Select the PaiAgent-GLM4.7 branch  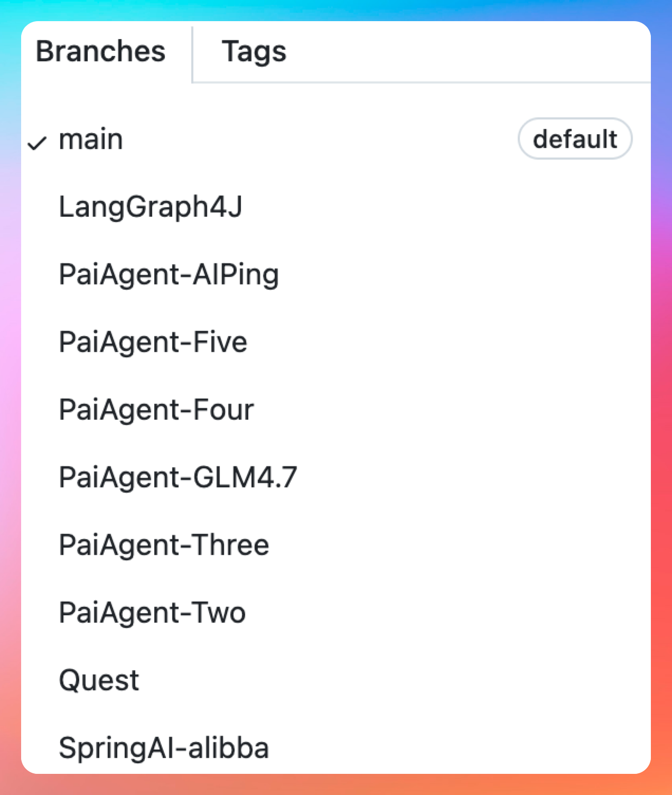point(178,477)
